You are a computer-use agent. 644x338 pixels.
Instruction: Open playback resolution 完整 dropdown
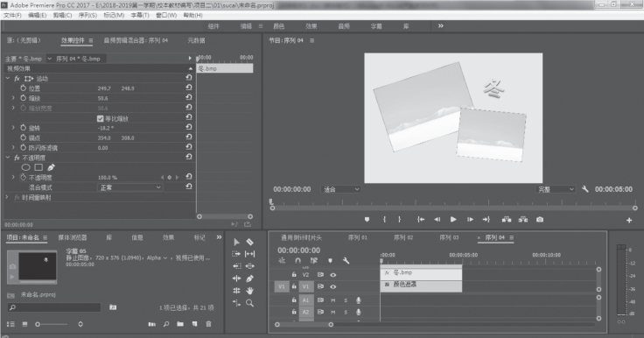(x=556, y=189)
